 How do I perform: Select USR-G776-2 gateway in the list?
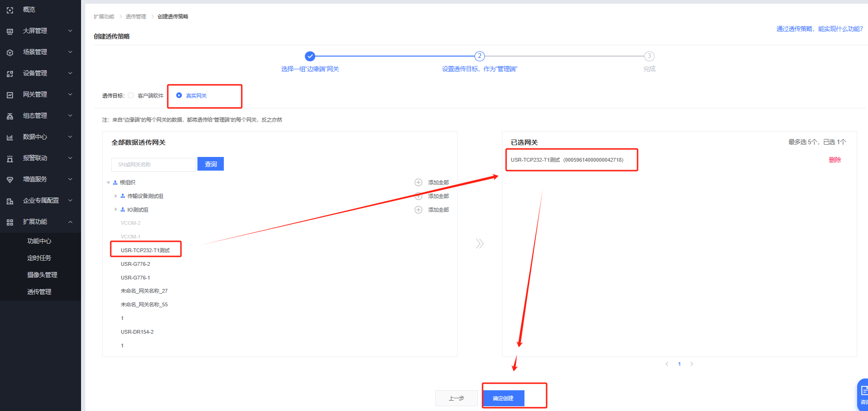coord(135,264)
